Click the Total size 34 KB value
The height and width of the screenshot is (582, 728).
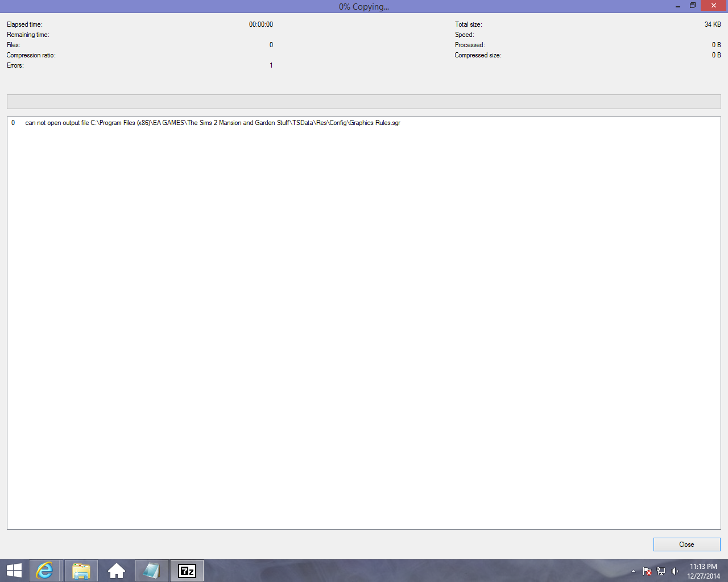tap(712, 24)
